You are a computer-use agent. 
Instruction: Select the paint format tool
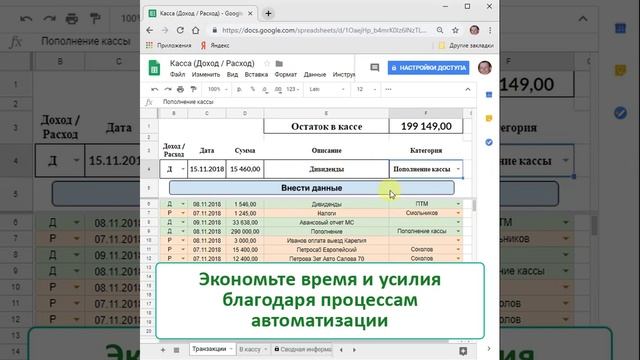point(193,89)
